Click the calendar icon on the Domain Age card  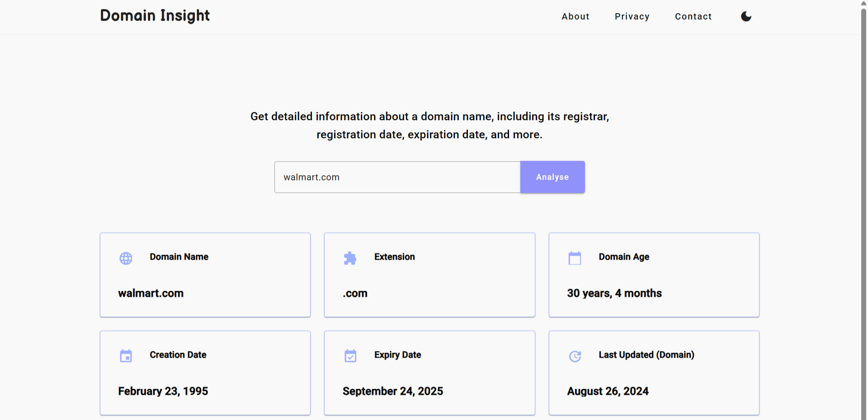click(575, 258)
